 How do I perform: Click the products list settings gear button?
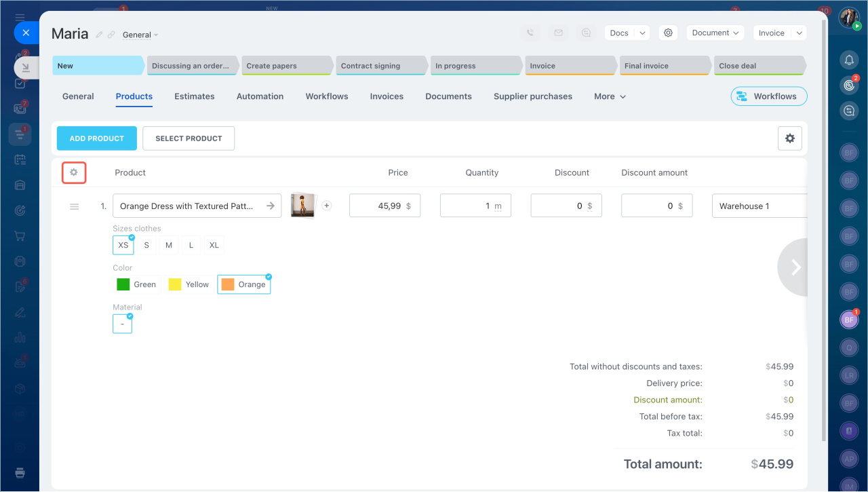point(789,138)
